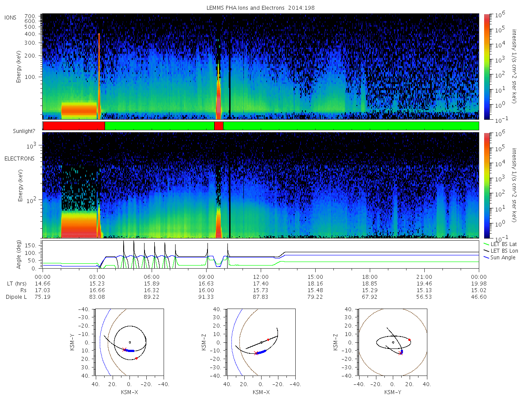Click the KSM-X versus KSM-Y orbit plot
Image resolution: width=532 pixels, height=399 pixels.
(x=129, y=342)
